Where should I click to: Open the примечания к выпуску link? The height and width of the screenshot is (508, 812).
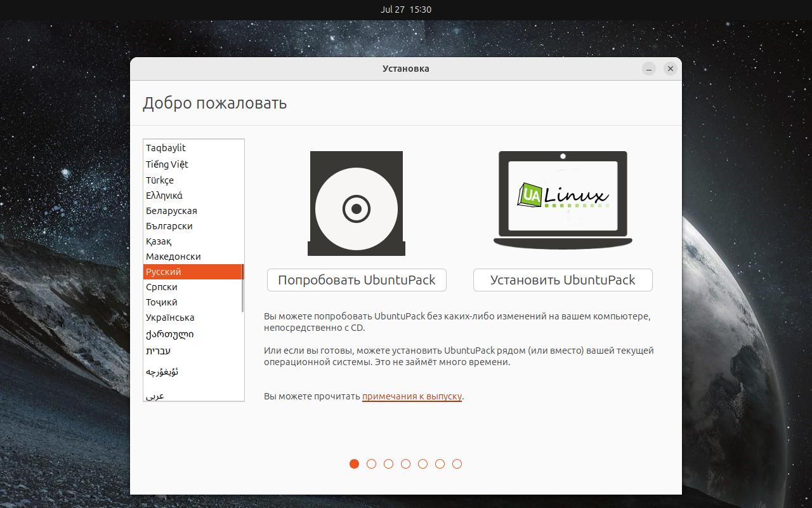(412, 396)
